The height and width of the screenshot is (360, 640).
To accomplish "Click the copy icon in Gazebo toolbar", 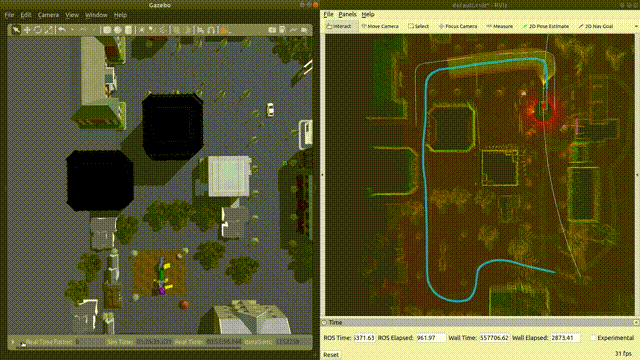I will [176, 30].
